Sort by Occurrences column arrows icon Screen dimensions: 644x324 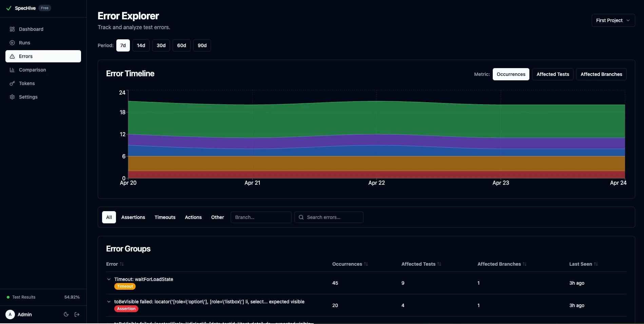[366, 264]
